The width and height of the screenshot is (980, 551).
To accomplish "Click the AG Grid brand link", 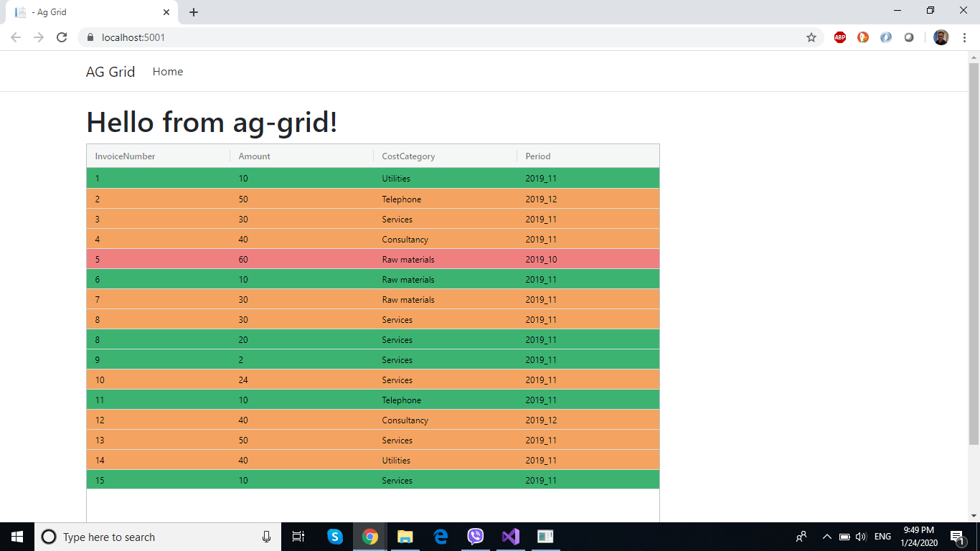I will click(110, 71).
